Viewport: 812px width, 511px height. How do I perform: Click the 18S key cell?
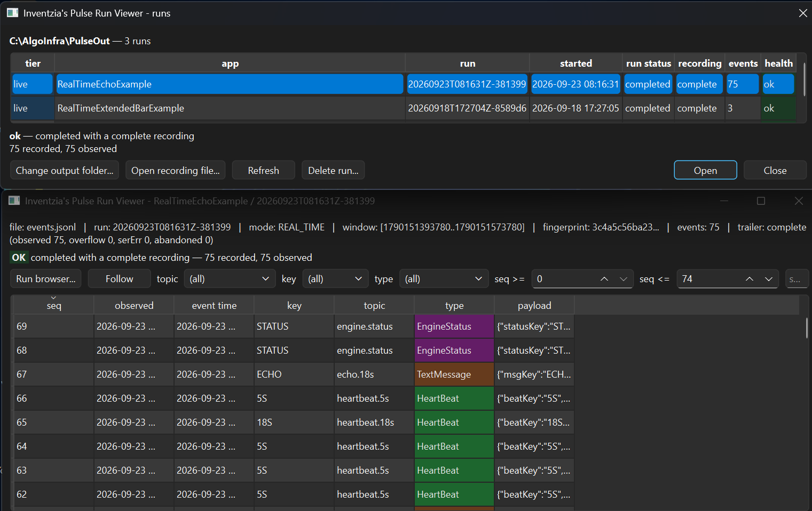pos(294,422)
